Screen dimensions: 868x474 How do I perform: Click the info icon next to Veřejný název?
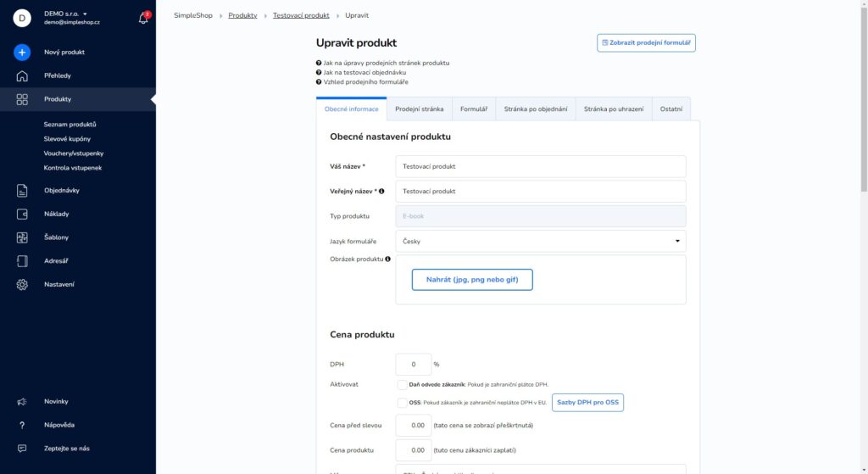[x=381, y=192]
